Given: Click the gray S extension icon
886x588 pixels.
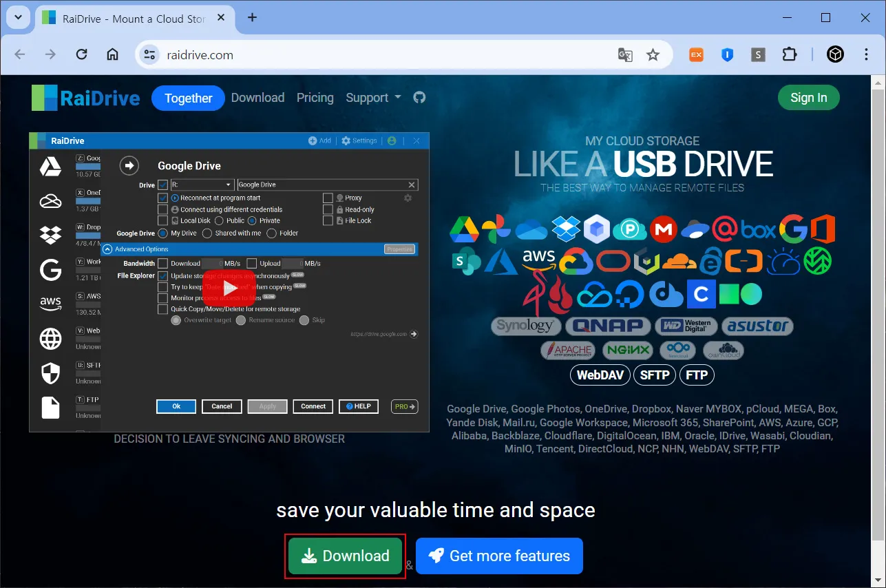Looking at the screenshot, I should tap(758, 54).
